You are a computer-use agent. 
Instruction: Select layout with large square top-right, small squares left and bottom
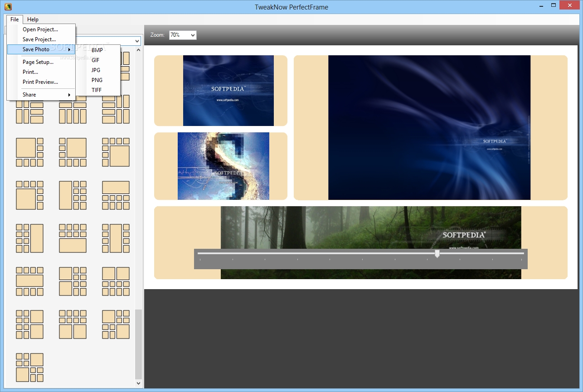click(73, 152)
